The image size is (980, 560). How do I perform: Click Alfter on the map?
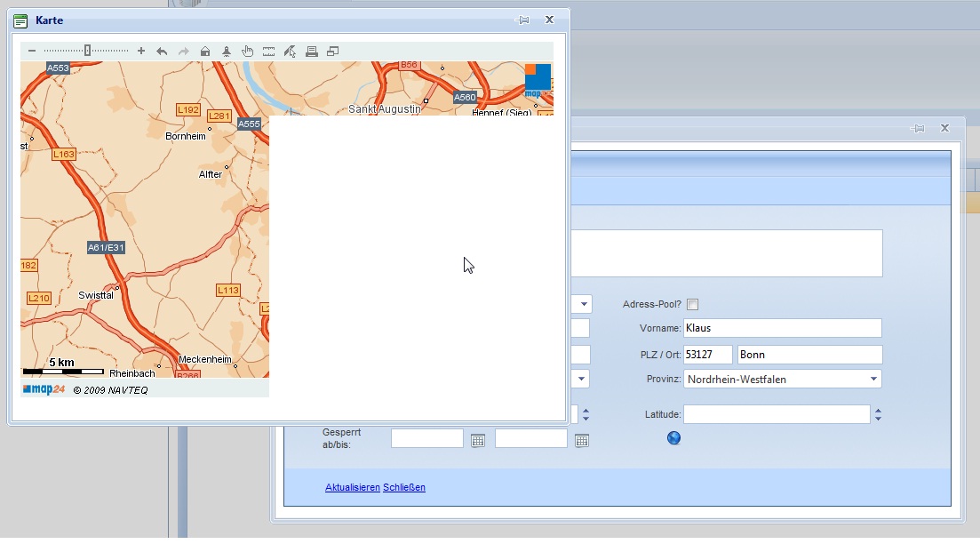click(210, 174)
